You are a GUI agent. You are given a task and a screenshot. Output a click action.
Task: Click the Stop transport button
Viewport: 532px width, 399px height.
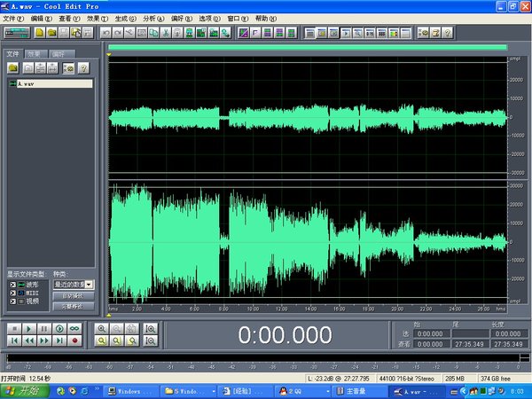pyautogui.click(x=14, y=328)
